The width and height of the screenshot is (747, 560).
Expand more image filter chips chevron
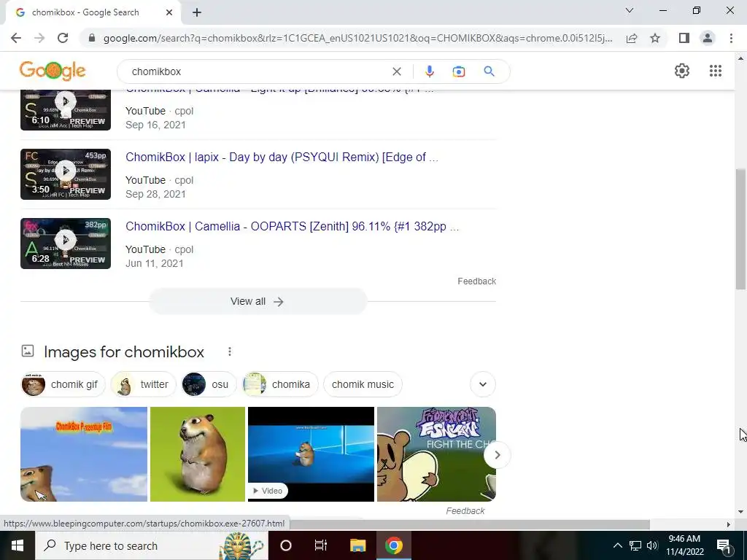(x=483, y=384)
